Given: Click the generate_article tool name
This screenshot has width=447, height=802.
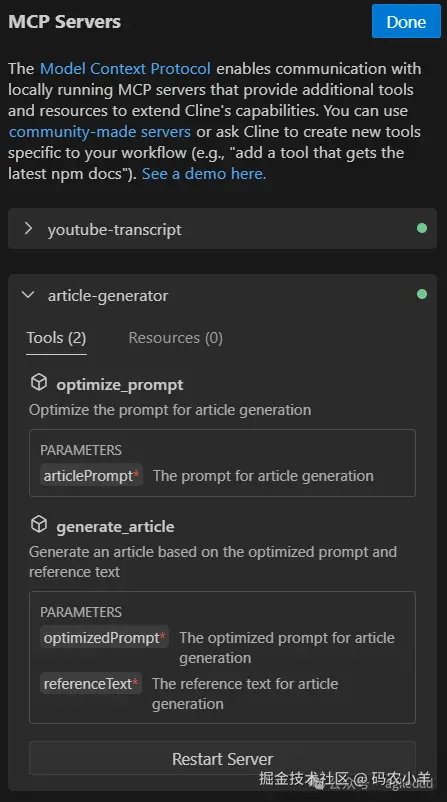Looking at the screenshot, I should click(115, 527).
